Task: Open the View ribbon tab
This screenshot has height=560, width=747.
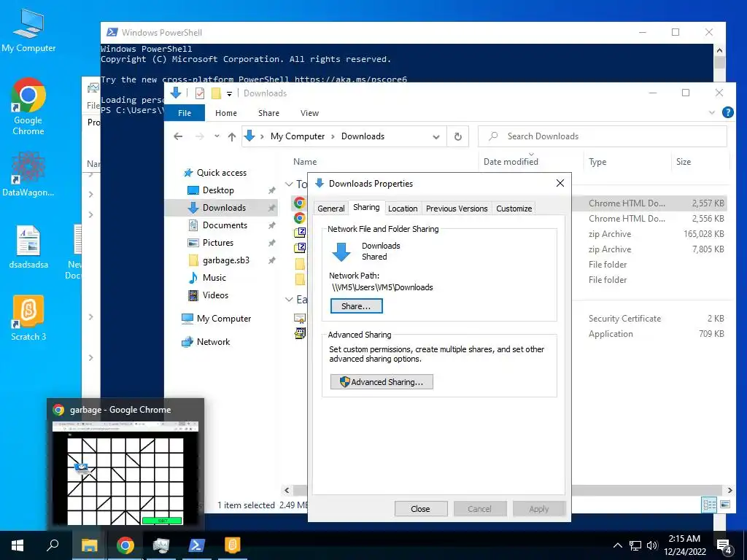Action: coord(309,113)
